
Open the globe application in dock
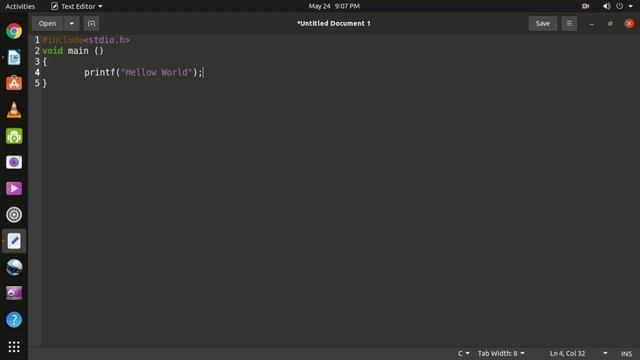(14, 267)
